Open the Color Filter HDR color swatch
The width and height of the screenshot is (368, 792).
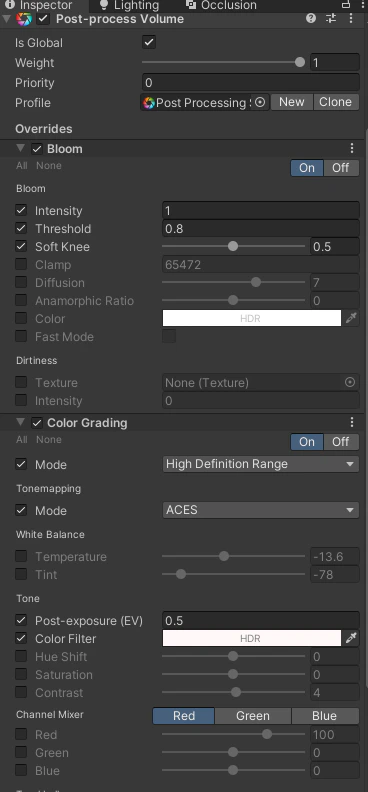pyautogui.click(x=251, y=638)
